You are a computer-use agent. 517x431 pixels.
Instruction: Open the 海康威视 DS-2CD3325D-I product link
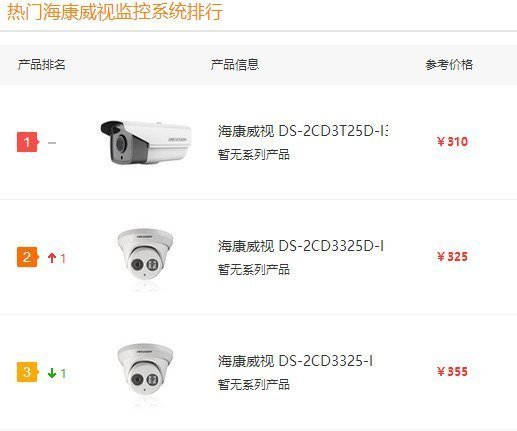[301, 246]
